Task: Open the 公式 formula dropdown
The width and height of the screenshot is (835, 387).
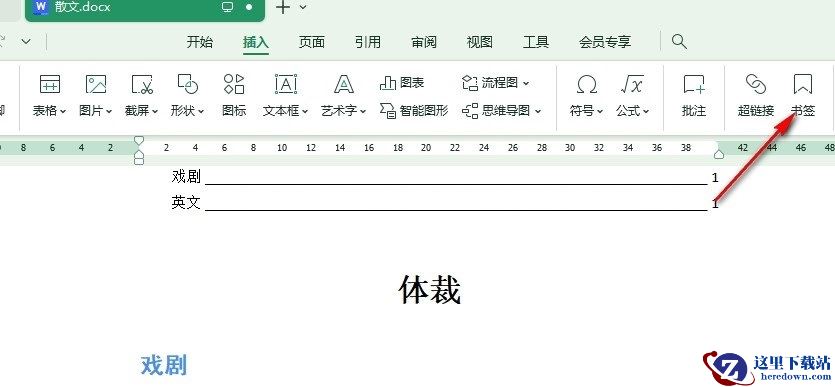Action: pyautogui.click(x=646, y=111)
